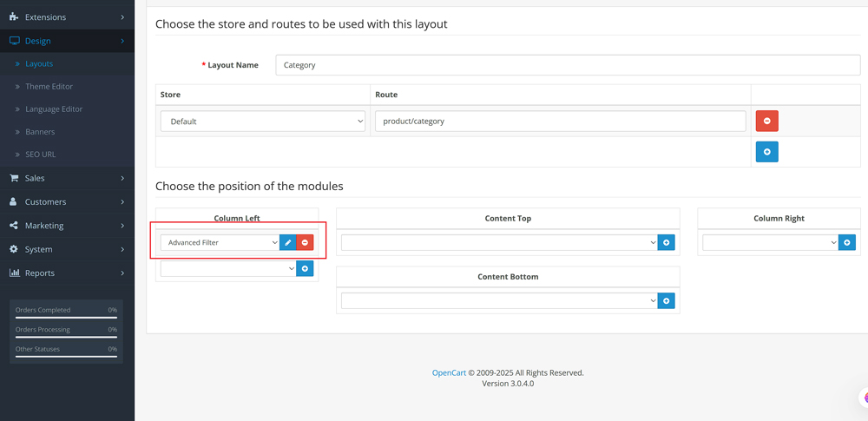
Task: Click the blue edit pencil for Advanced Filter
Action: pos(288,243)
